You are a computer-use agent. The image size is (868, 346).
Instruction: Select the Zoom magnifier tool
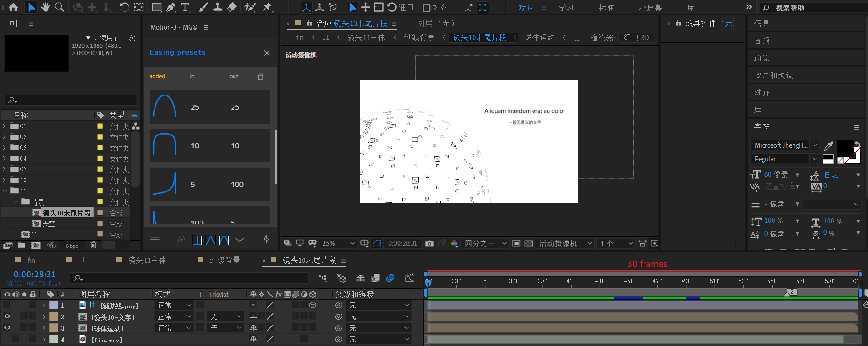pyautogui.click(x=60, y=7)
